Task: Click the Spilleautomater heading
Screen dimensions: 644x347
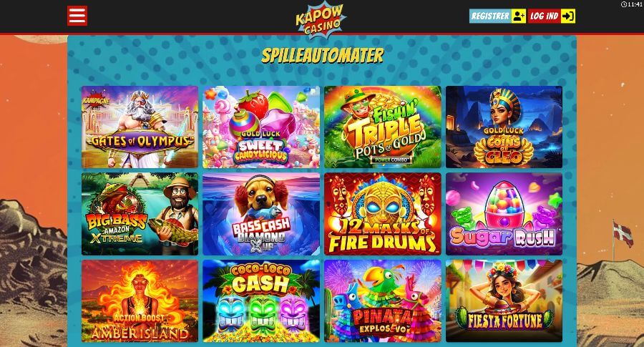Action: (x=323, y=55)
